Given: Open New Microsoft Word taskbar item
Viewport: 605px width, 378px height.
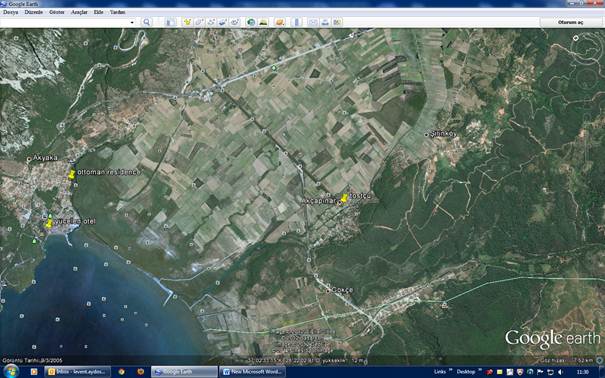Looking at the screenshot, I should (253, 372).
